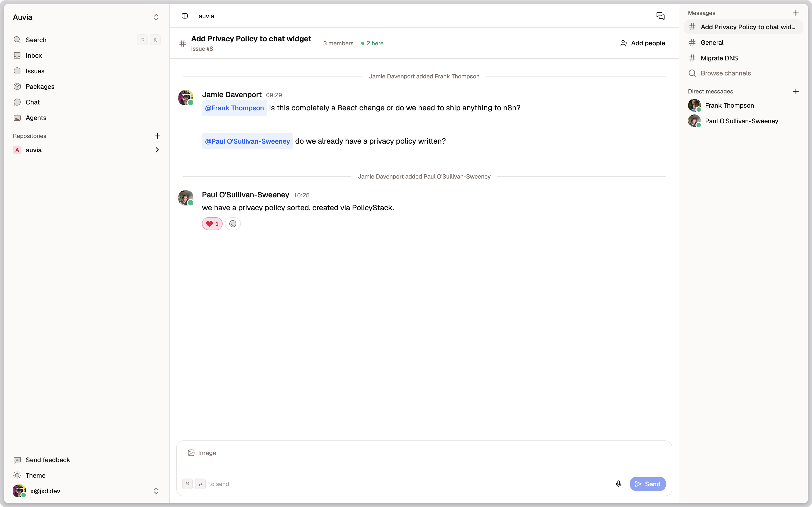Open the Inbox
The width and height of the screenshot is (812, 507).
click(x=86, y=55)
